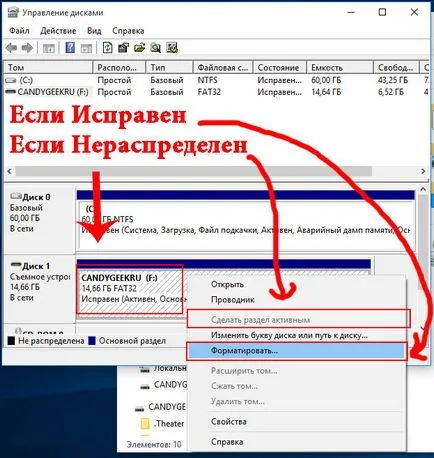Select Форматировать... in context menu

(x=297, y=351)
